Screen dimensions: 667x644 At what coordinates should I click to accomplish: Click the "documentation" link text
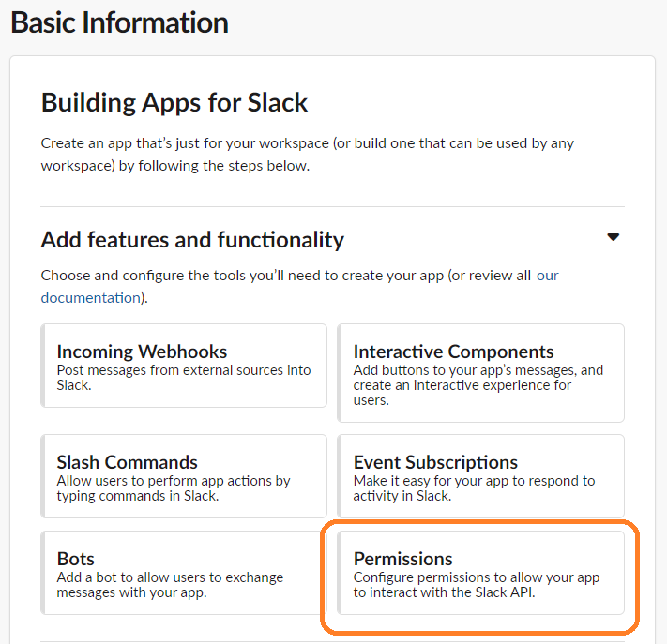(x=91, y=297)
